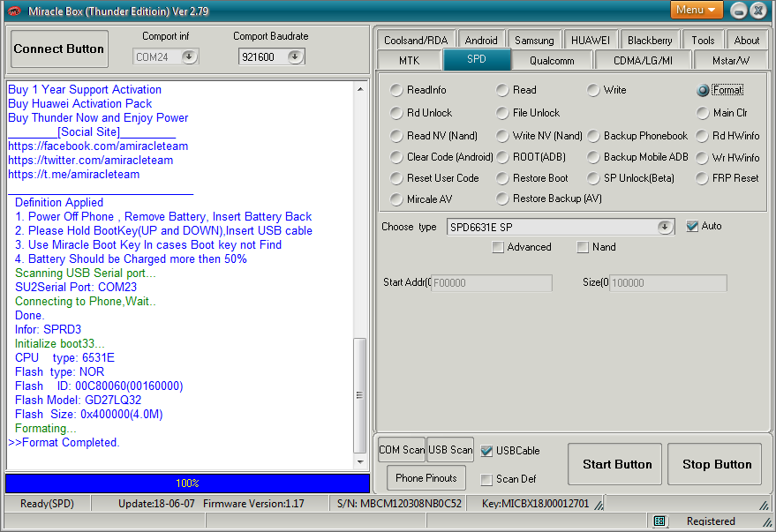Select Restore Backup (AV) option
The image size is (776, 532).
549,199
